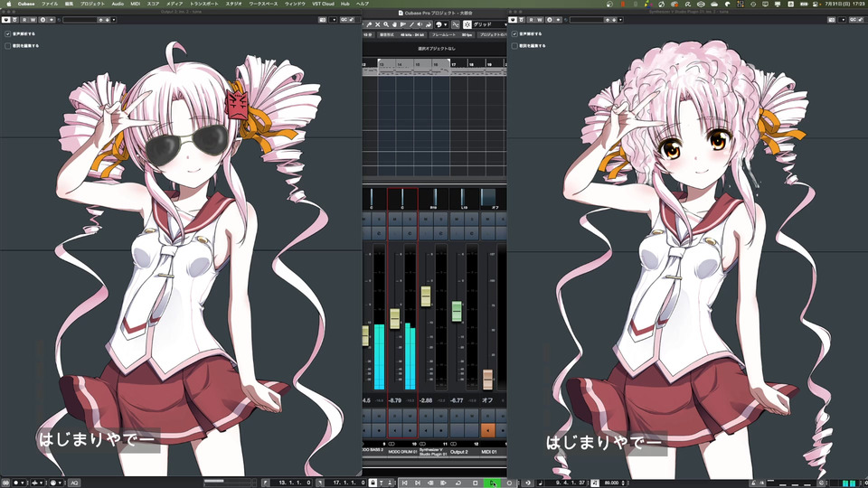
Task: Go to next marker in transport bar
Action: pyautogui.click(x=418, y=483)
